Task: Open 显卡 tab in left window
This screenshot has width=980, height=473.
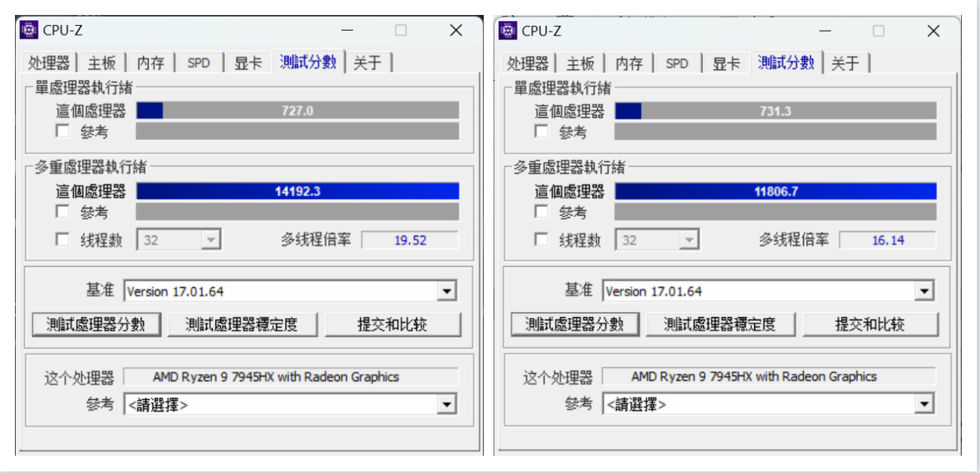Action: 248,63
